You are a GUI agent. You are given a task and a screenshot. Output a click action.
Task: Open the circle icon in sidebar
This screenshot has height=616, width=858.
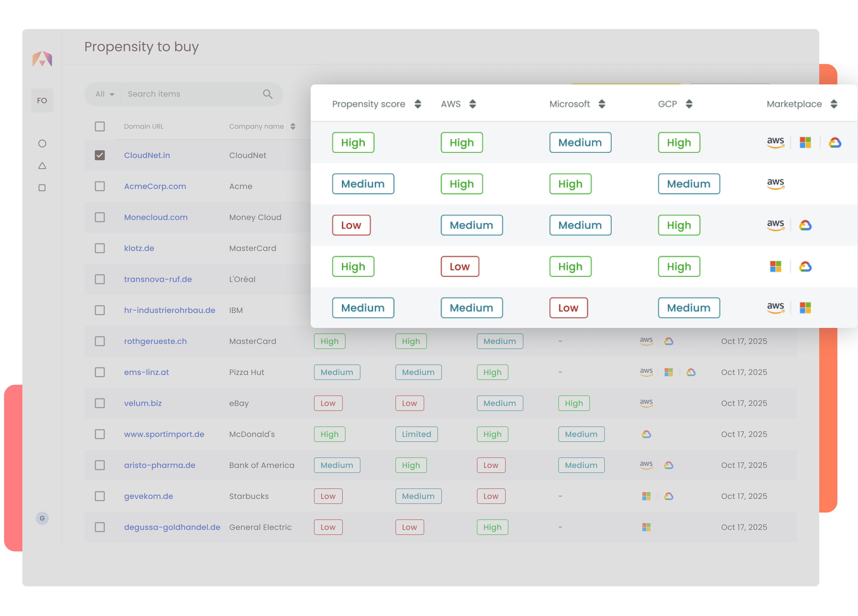point(42,143)
